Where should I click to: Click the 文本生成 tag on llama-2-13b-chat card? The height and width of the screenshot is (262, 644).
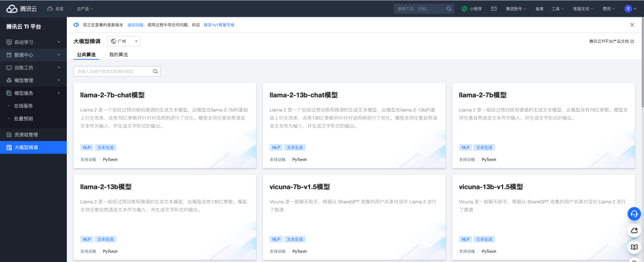click(295, 148)
